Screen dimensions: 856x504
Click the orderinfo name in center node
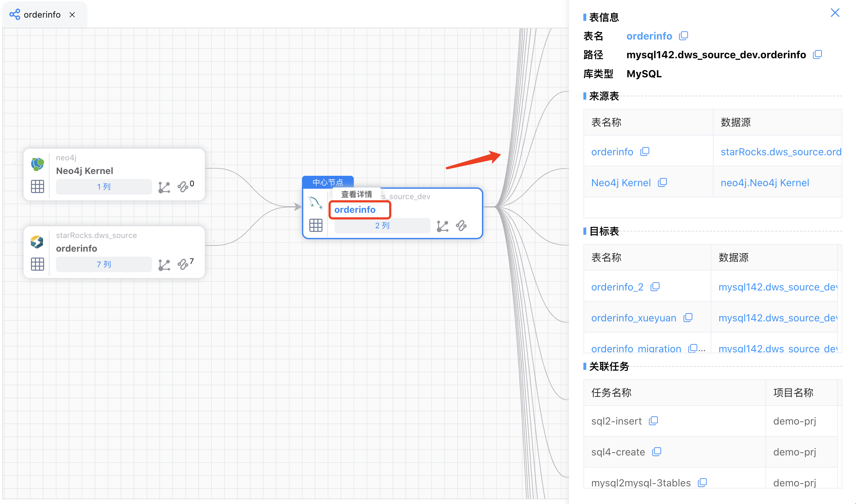(x=355, y=210)
